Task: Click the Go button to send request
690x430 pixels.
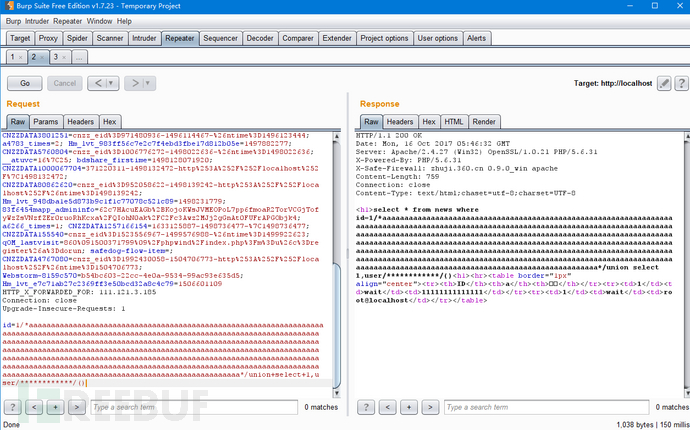Action: (x=25, y=83)
